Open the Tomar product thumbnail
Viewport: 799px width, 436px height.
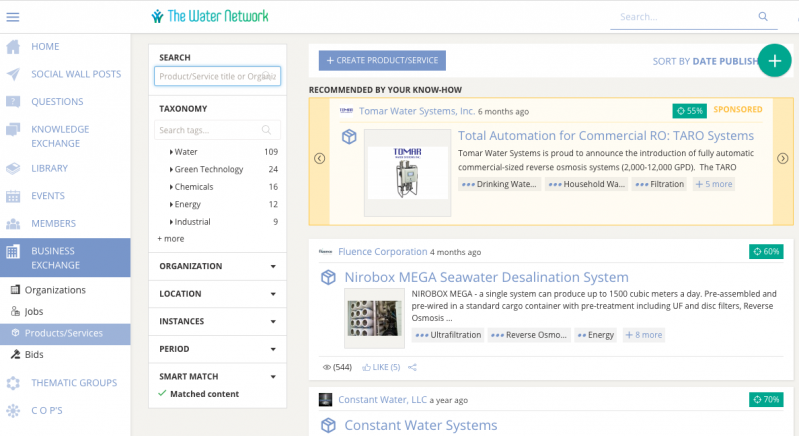point(408,173)
